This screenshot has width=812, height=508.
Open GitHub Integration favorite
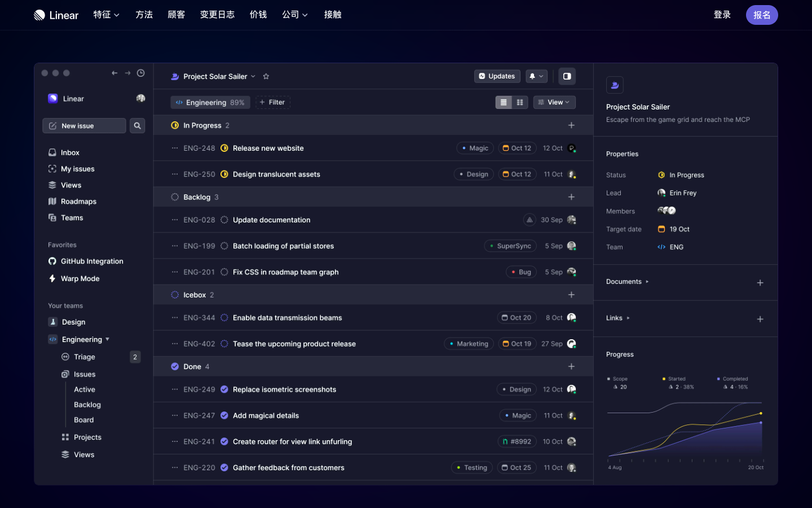tap(86, 261)
